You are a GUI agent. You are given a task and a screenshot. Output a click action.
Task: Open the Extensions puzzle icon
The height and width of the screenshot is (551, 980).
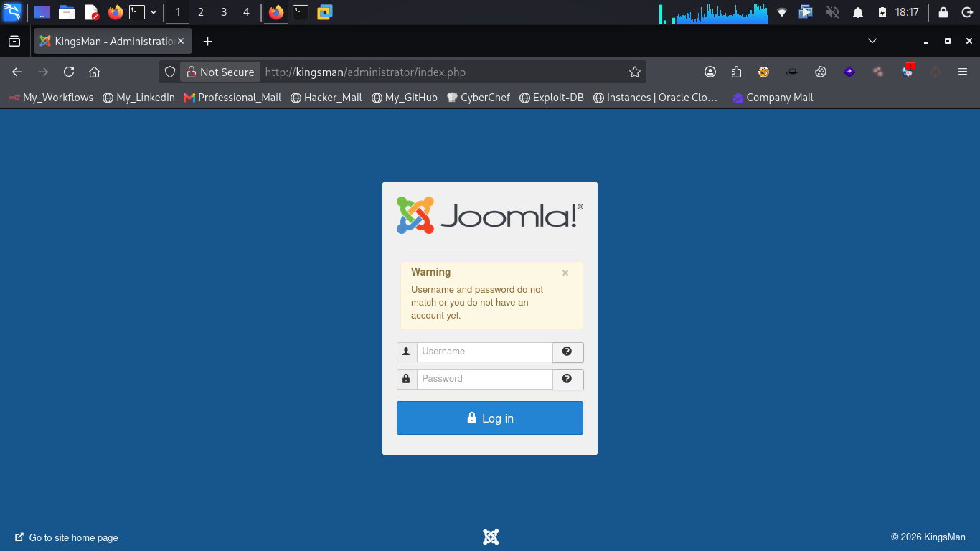coord(736,72)
